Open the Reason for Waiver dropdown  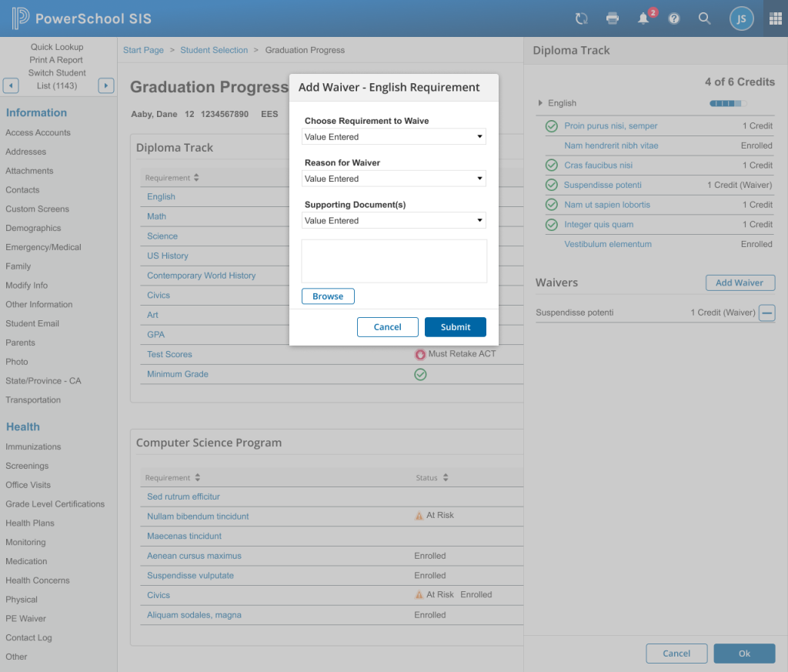[x=393, y=179]
